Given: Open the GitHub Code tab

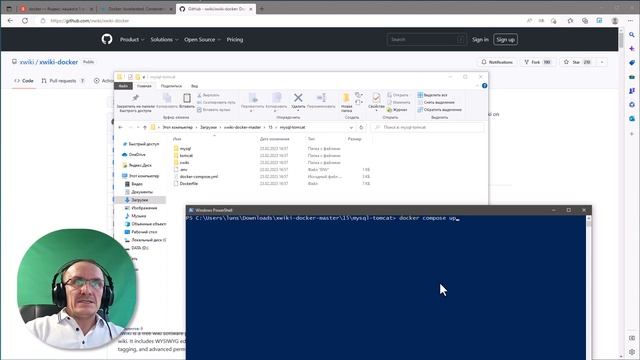Looking at the screenshot, I should pos(24,81).
